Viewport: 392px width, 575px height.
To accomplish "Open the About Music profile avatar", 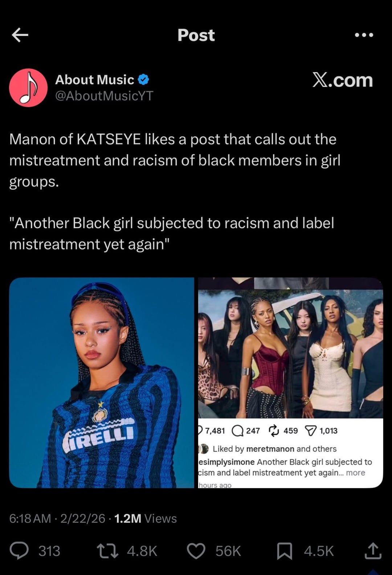I will (x=28, y=88).
